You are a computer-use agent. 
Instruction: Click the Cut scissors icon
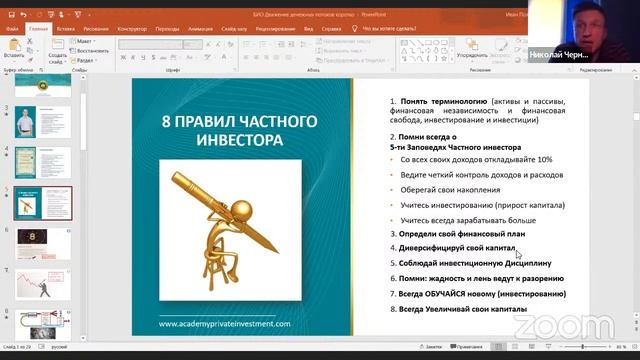tap(29, 41)
